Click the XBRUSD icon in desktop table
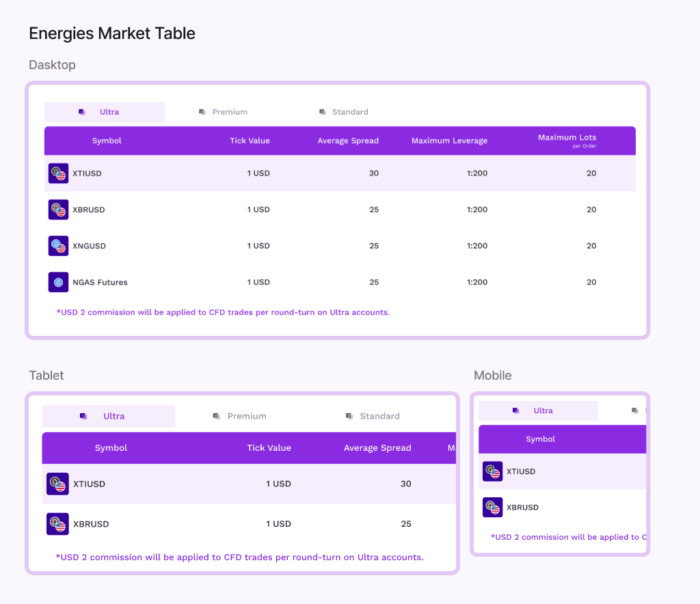The height and width of the screenshot is (604, 700). tap(59, 209)
